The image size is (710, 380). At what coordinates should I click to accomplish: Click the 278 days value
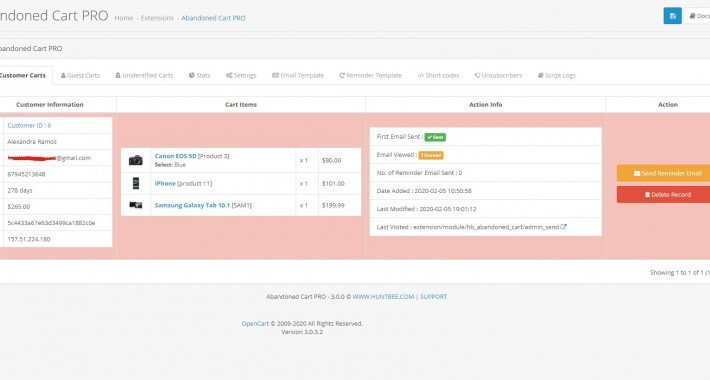(20, 190)
